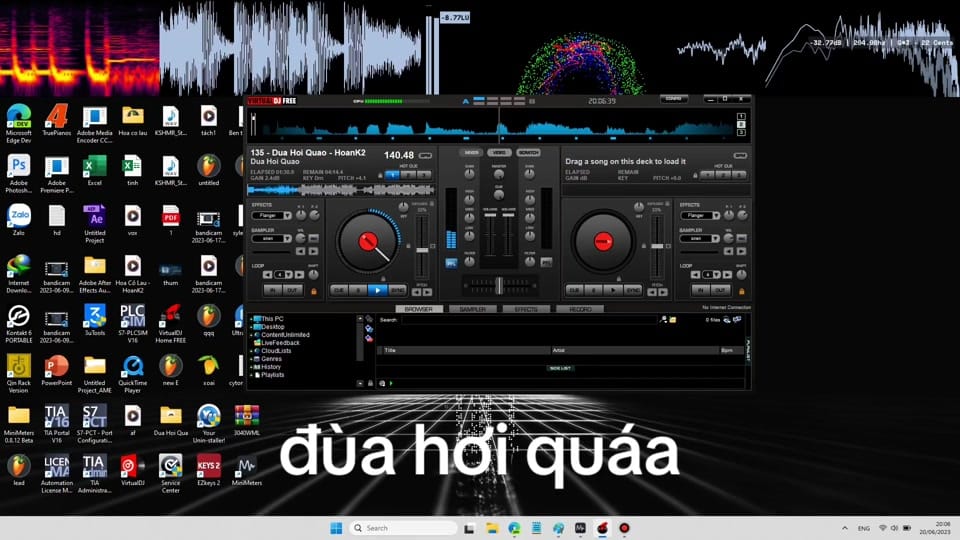Viewport: 960px width, 540px height.
Task: Open VirtualDJ CONFIG settings
Action: click(x=673, y=99)
